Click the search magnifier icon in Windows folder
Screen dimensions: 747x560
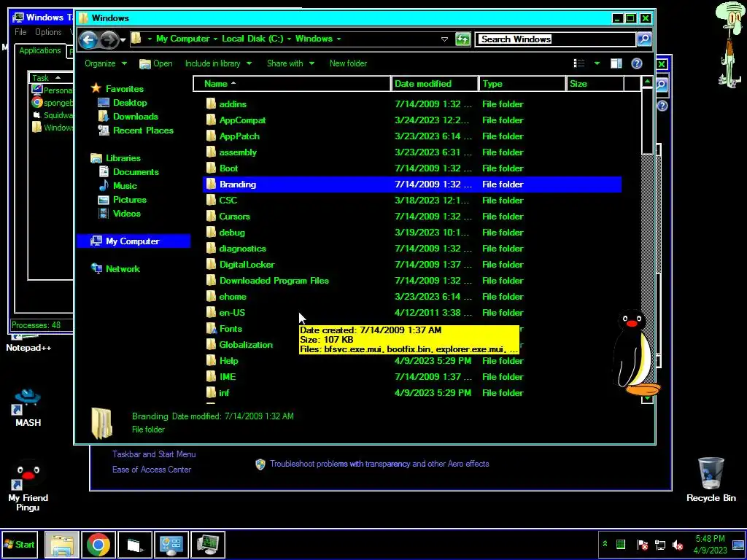pyautogui.click(x=644, y=39)
